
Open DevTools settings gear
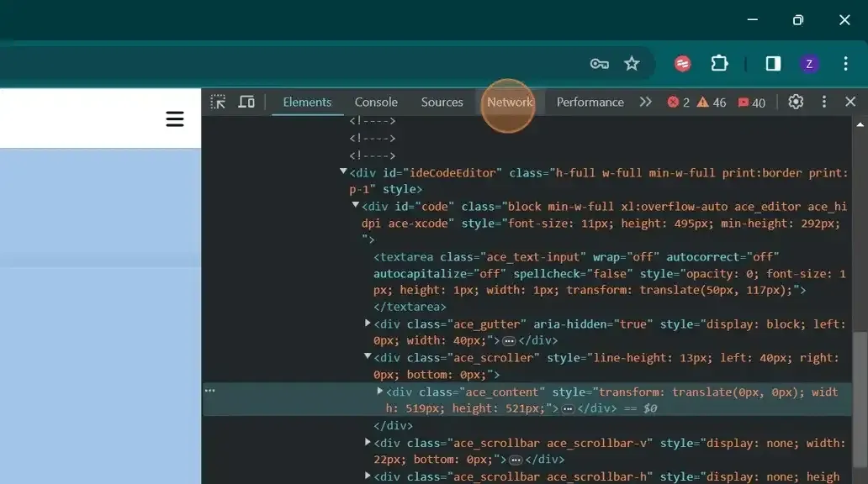pos(796,102)
